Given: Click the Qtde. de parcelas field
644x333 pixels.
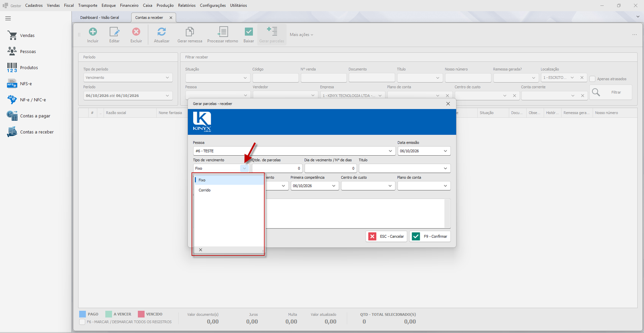Looking at the screenshot, I should [x=277, y=169].
